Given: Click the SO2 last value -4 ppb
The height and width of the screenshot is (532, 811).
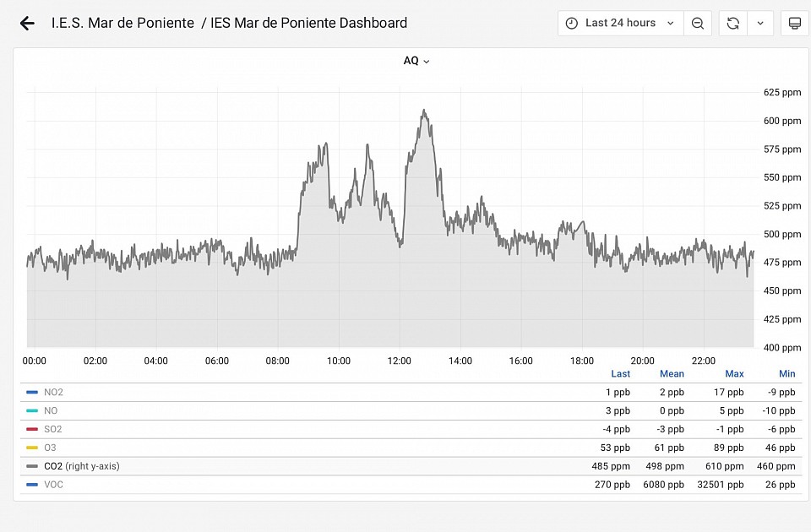Looking at the screenshot, I should pos(616,429).
